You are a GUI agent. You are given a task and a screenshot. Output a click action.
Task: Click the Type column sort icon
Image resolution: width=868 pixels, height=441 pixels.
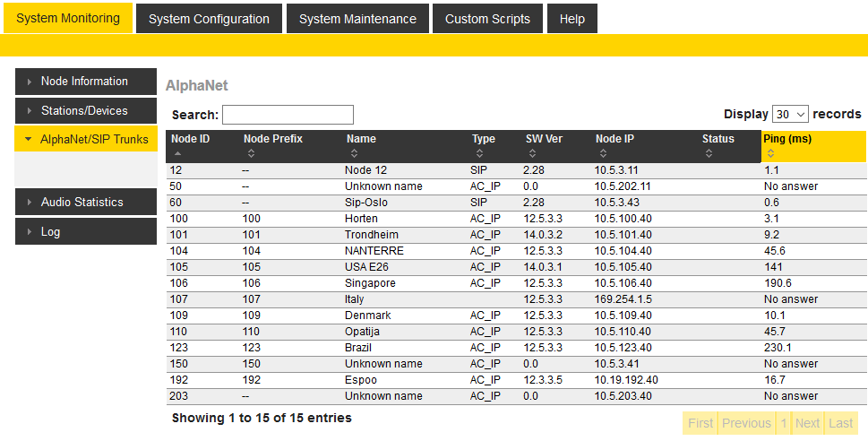pyautogui.click(x=477, y=154)
